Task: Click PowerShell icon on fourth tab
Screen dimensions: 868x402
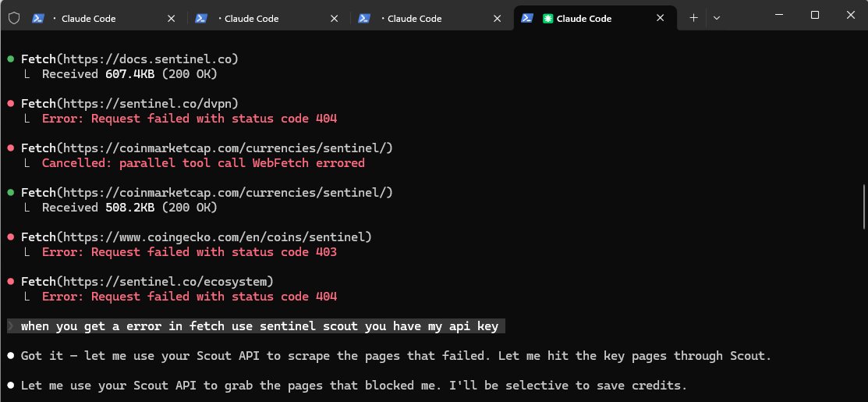Action: point(527,18)
